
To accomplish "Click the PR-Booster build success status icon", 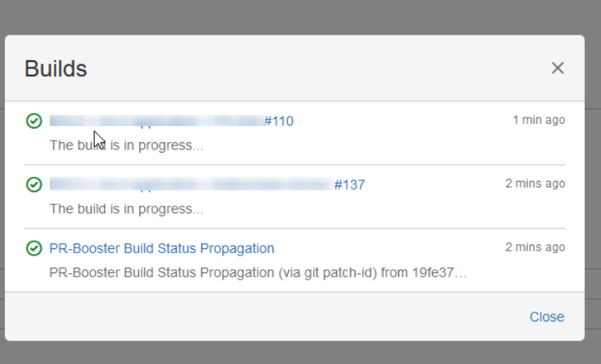I will pos(34,248).
